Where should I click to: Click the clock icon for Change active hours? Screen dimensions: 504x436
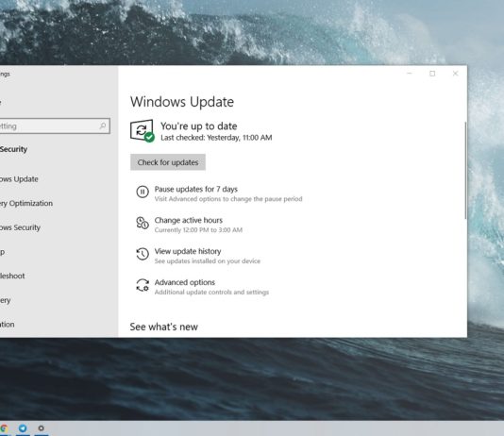143,223
